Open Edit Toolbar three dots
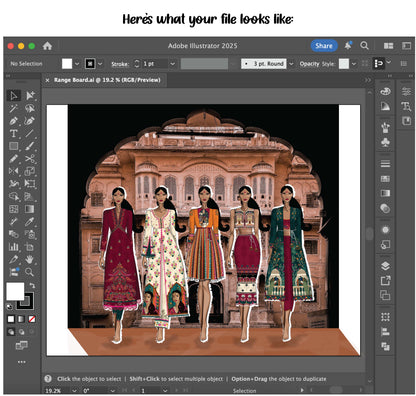The width and height of the screenshot is (416, 396). 22,362
